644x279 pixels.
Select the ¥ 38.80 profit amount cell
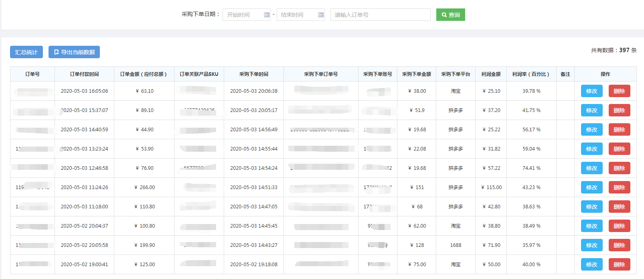[x=491, y=226]
